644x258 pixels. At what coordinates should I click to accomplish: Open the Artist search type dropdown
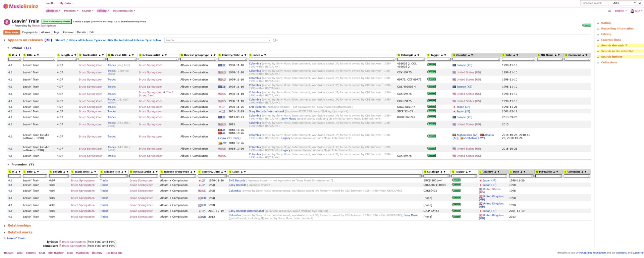(x=624, y=3)
